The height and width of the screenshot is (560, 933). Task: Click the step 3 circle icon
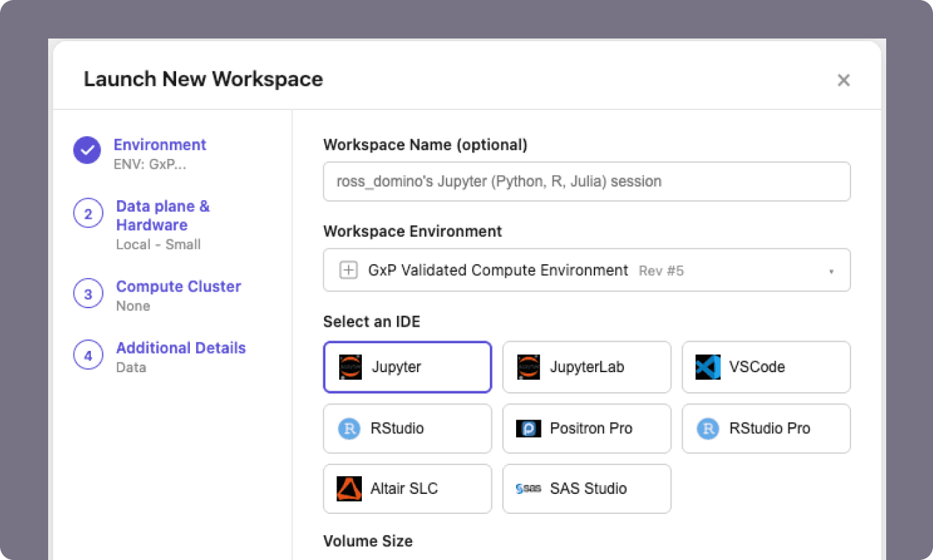(88, 294)
